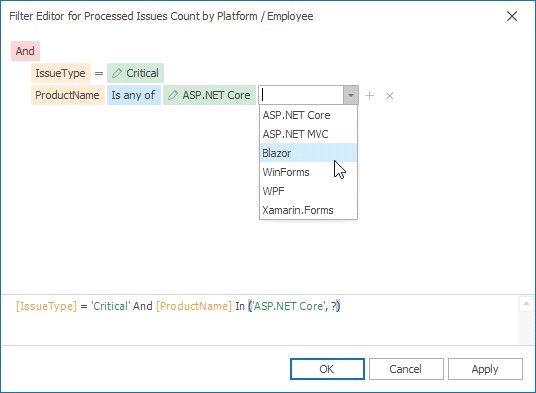Change the equals operator of IssueType
Image resolution: width=536 pixels, height=393 pixels.
[x=99, y=73]
